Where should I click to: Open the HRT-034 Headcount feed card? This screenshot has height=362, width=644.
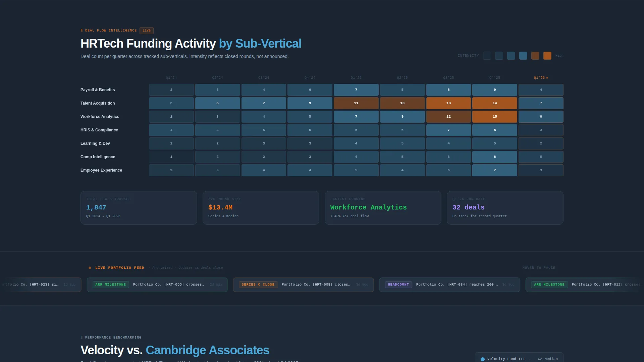[450, 285]
